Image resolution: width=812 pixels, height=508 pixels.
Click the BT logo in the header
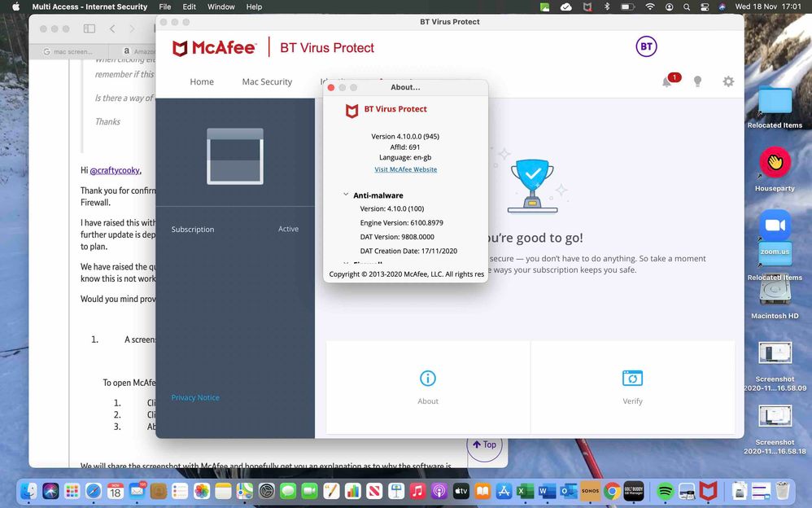coord(646,47)
